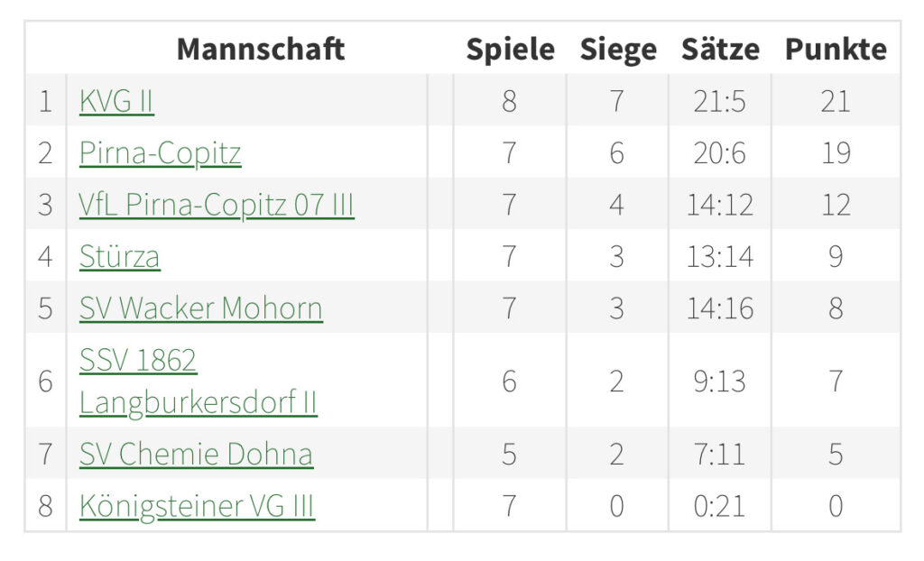Select the Stürza team link
Screen dimensions: 924x561
[119, 257]
